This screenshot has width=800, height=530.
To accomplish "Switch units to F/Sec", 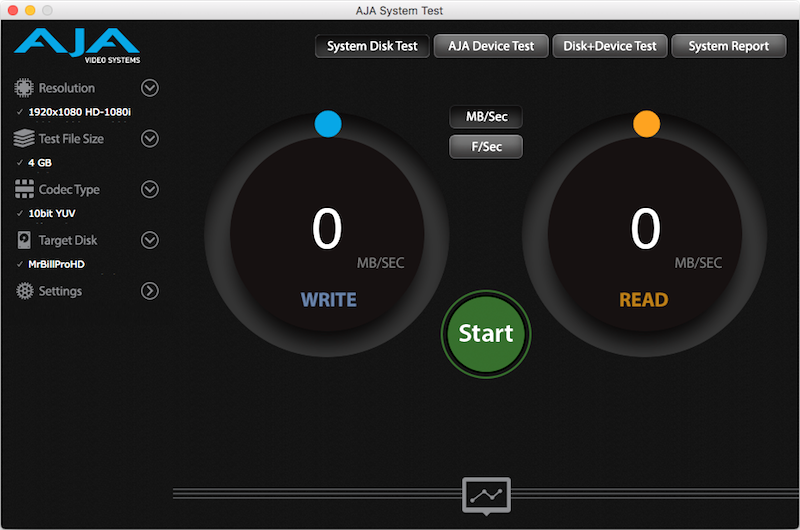I will [486, 146].
